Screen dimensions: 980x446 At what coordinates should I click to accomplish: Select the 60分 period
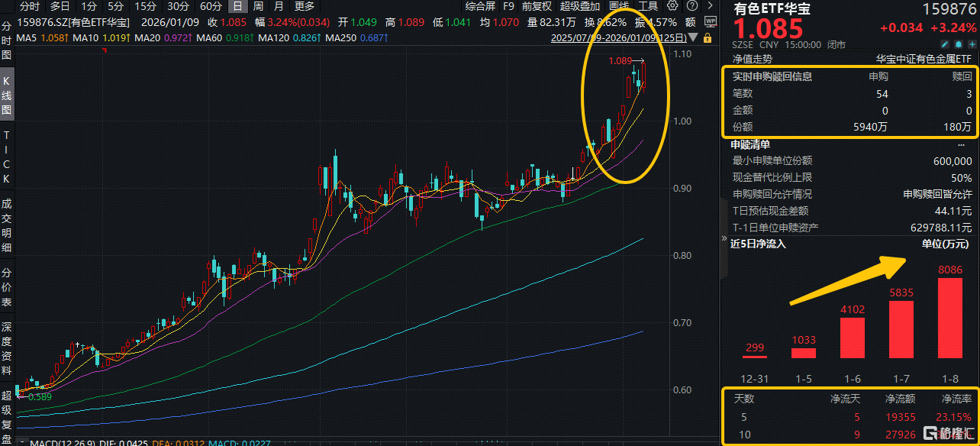pos(211,6)
